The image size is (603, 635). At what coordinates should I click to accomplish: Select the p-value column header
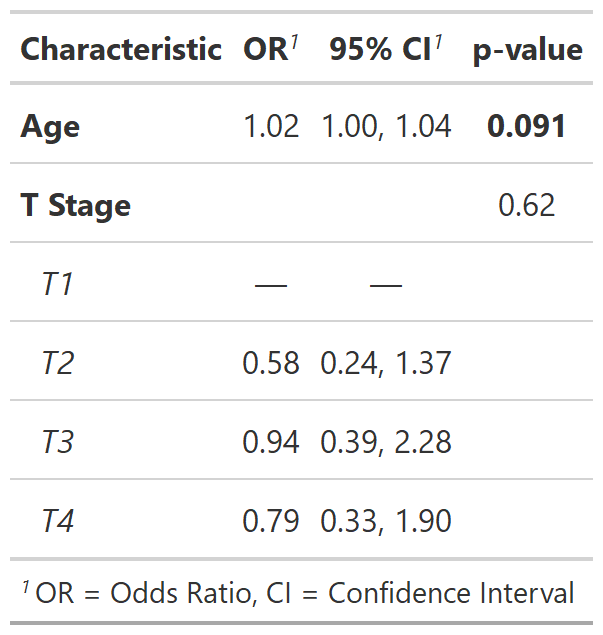tap(527, 50)
